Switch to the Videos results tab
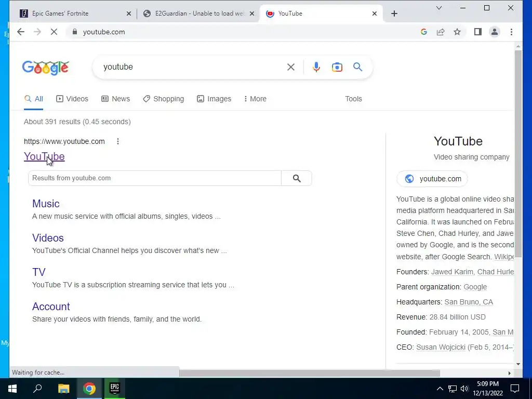The image size is (532, 399). 72,99
